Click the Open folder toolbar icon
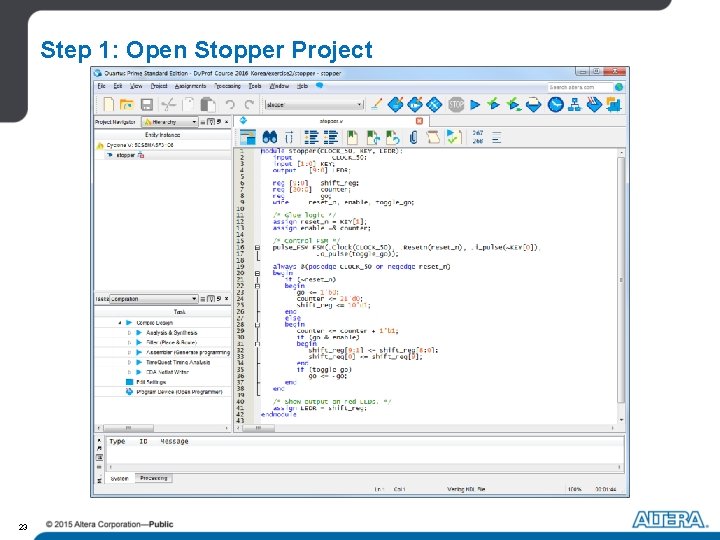Screen dimensions: 720x540 pos(126,105)
